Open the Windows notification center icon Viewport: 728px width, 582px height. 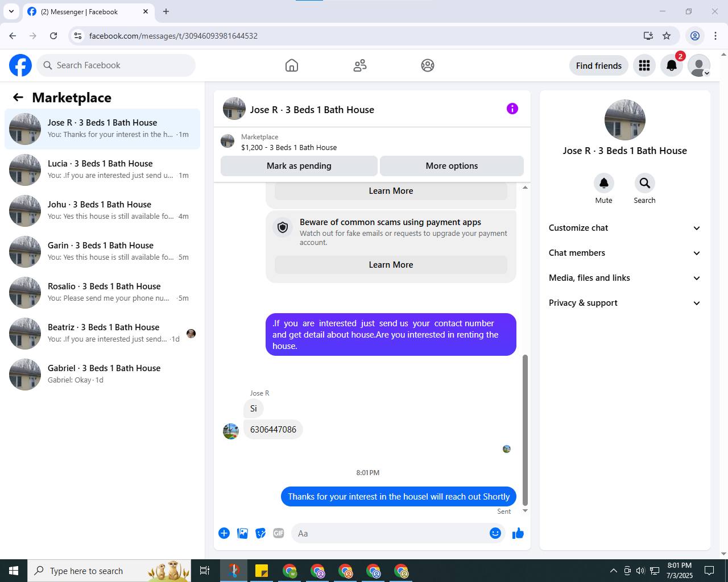click(x=709, y=571)
